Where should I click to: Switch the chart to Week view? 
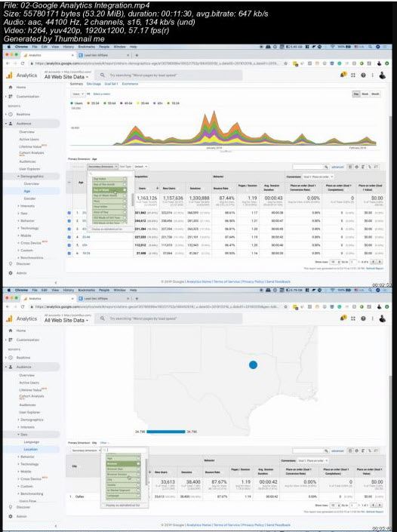(x=365, y=94)
